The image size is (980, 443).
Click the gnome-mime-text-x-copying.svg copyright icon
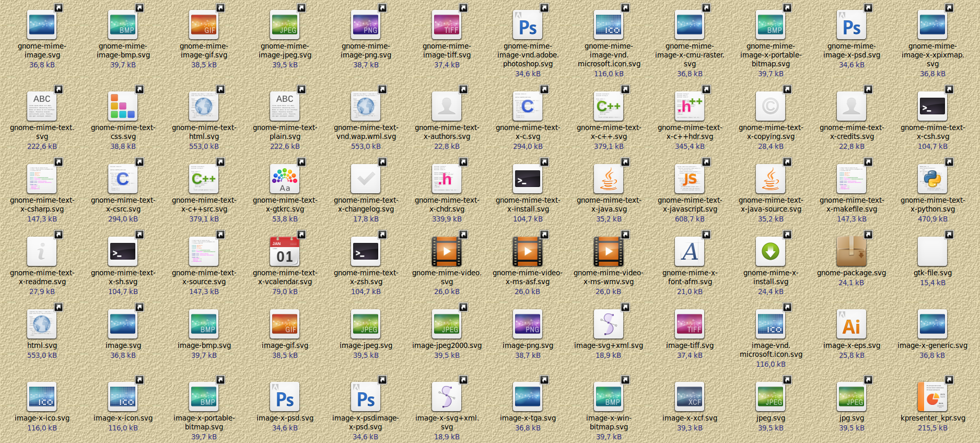tap(771, 106)
